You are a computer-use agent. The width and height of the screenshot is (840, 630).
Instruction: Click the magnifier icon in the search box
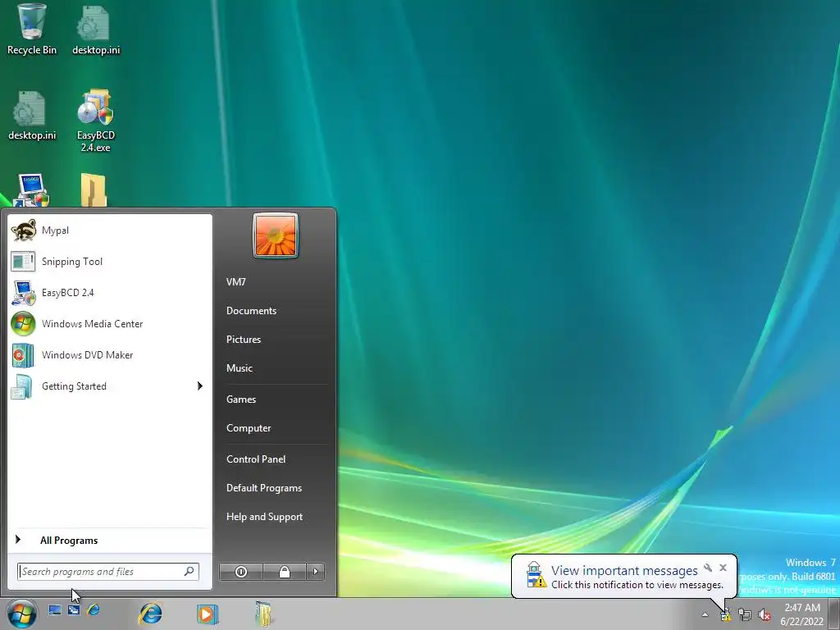coord(189,572)
